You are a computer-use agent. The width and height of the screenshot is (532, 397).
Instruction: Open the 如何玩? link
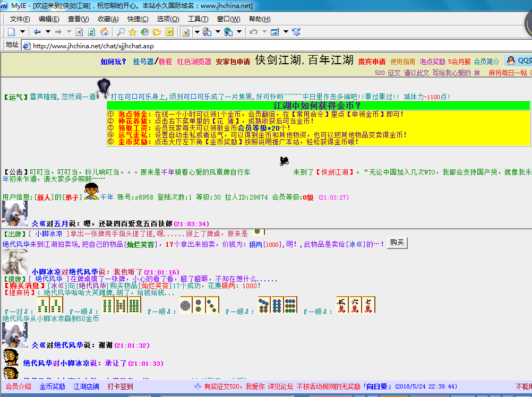click(114, 62)
